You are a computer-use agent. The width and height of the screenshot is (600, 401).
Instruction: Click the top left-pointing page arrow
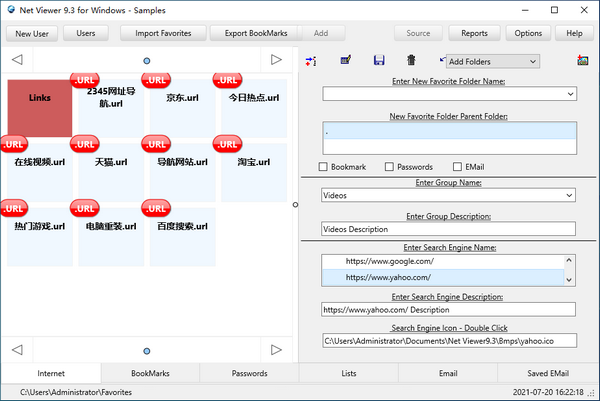pos(17,61)
